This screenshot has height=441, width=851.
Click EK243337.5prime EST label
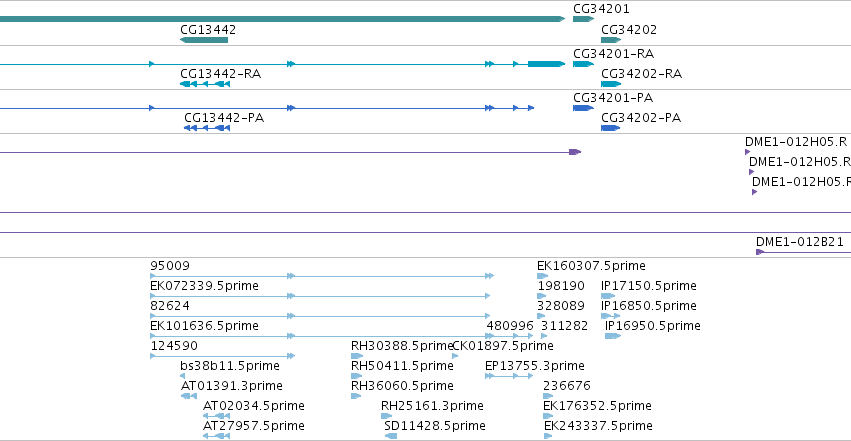(598, 426)
